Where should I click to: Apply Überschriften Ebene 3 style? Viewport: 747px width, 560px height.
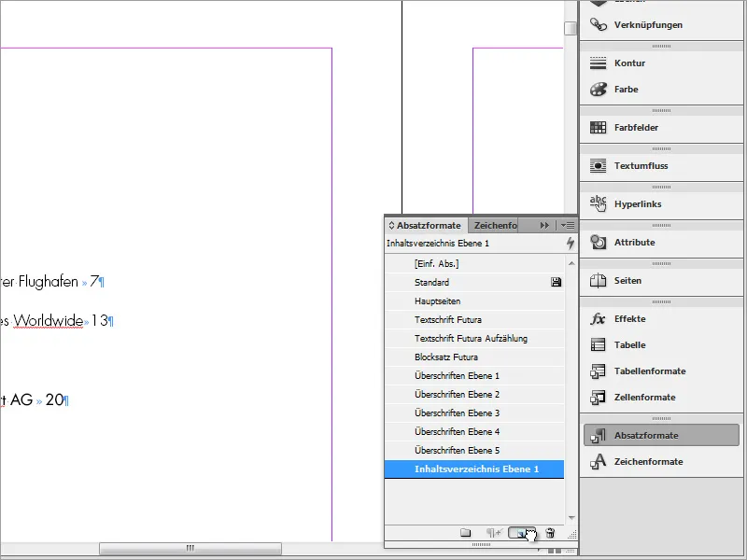(474, 413)
